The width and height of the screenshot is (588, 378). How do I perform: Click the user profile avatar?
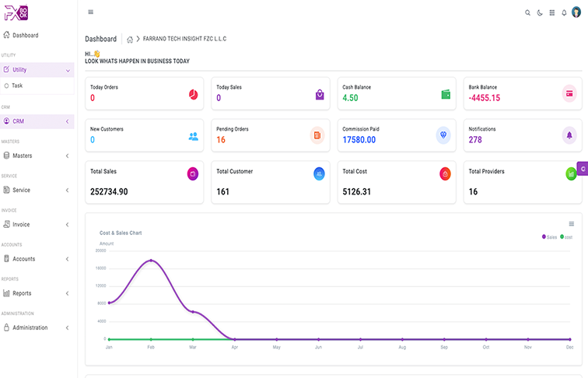pos(576,12)
